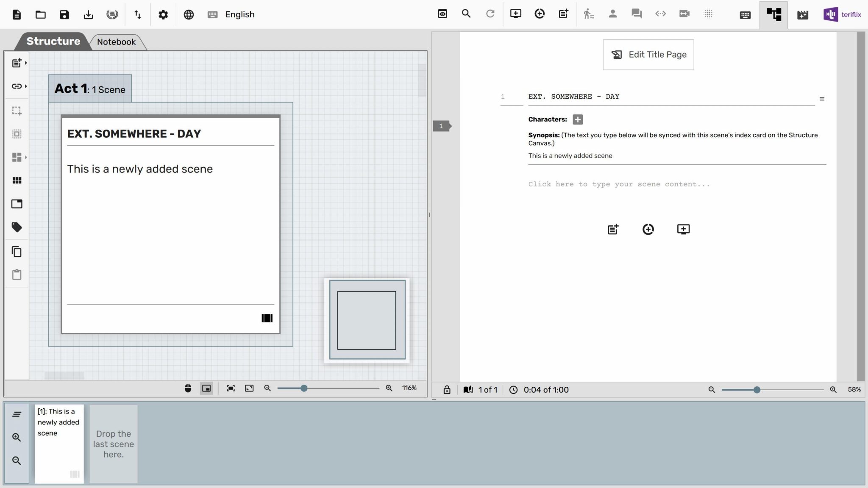The width and height of the screenshot is (868, 488).
Task: Toggle the mouse input mode below the canvas
Action: click(x=188, y=388)
